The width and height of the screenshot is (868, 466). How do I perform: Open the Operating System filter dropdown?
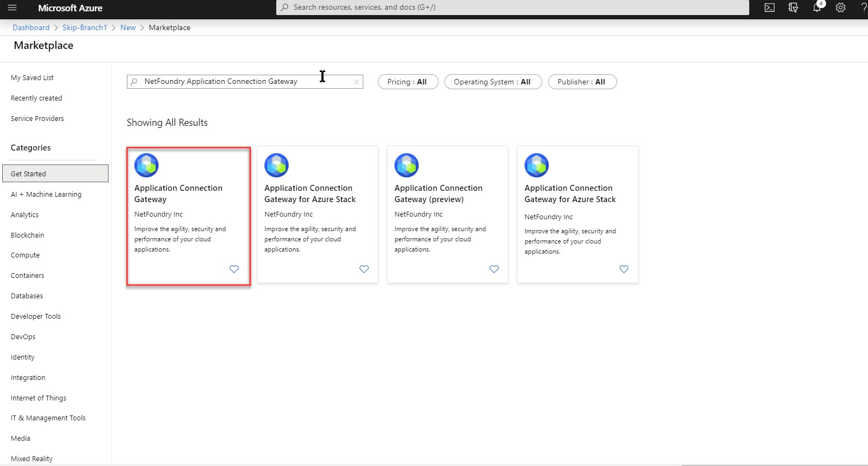[x=493, y=82]
